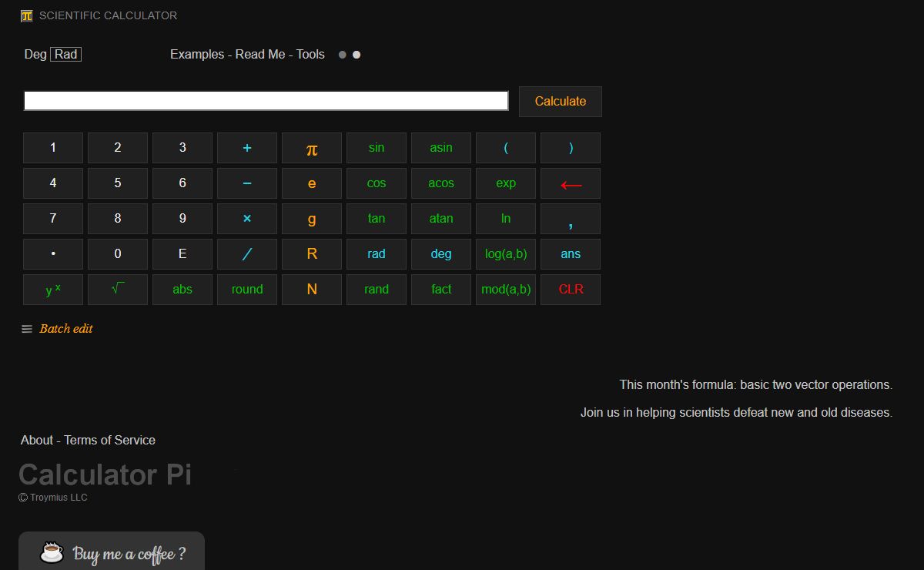Insert the gas constant R key
The height and width of the screenshot is (570, 924).
point(312,254)
